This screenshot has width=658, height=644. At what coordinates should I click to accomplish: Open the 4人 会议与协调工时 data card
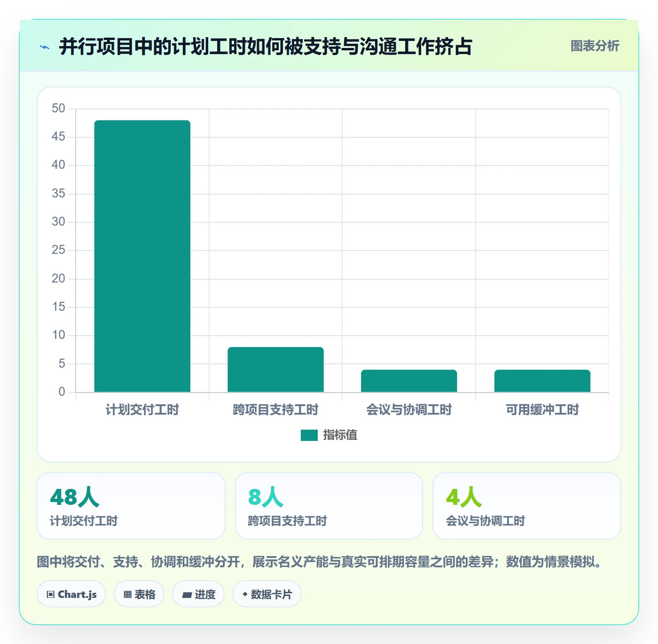point(527,506)
